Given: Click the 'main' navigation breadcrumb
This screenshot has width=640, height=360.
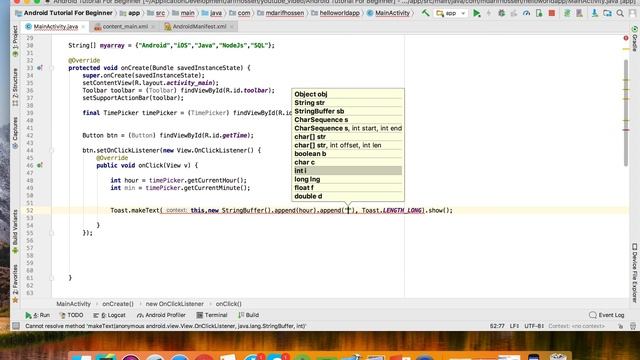Looking at the screenshot, I should click(184, 13).
